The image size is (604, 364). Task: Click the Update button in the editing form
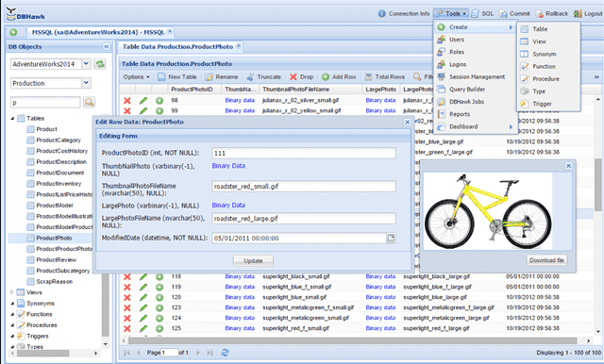pos(253,261)
